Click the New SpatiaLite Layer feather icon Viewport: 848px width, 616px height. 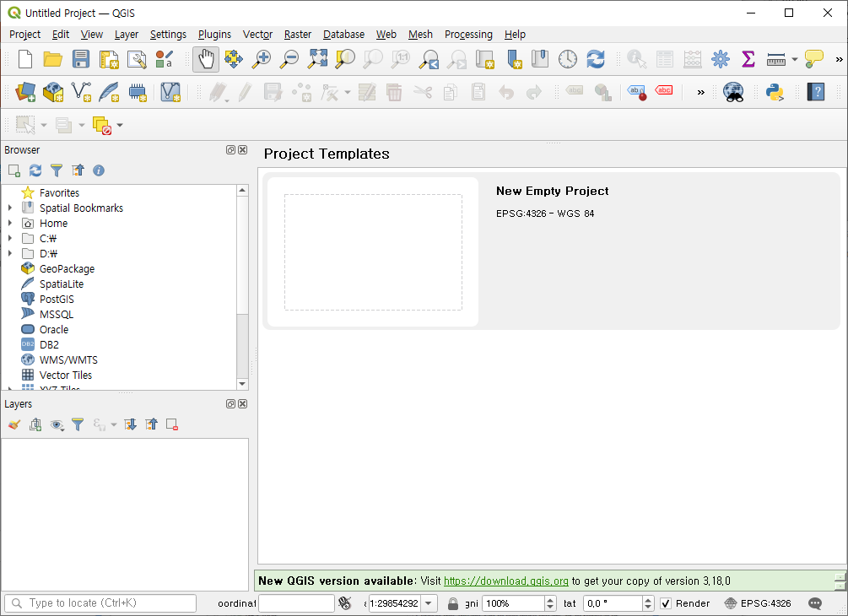109,92
